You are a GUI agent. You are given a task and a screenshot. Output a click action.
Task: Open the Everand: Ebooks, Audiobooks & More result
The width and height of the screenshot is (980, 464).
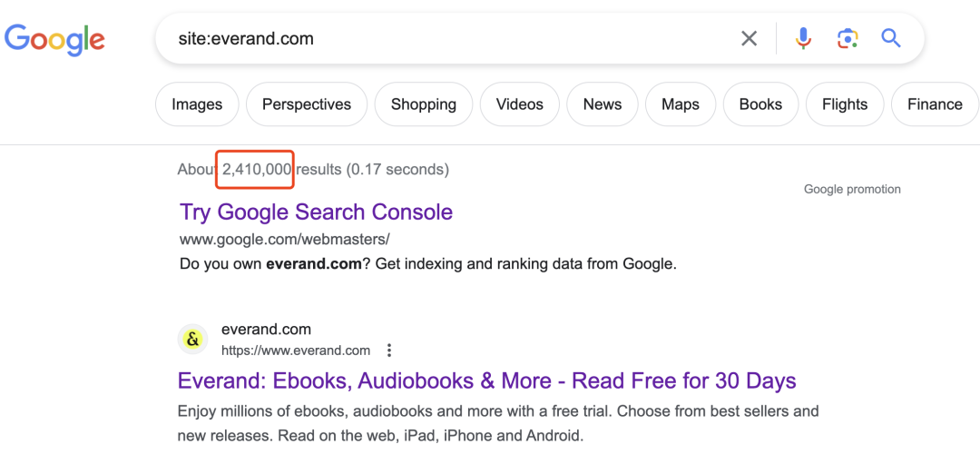click(487, 380)
